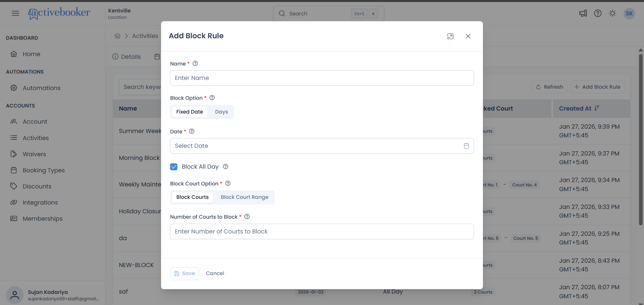Viewport: 644px width, 305px height.
Task: Open the SK user avatar menu
Action: coord(629,13)
